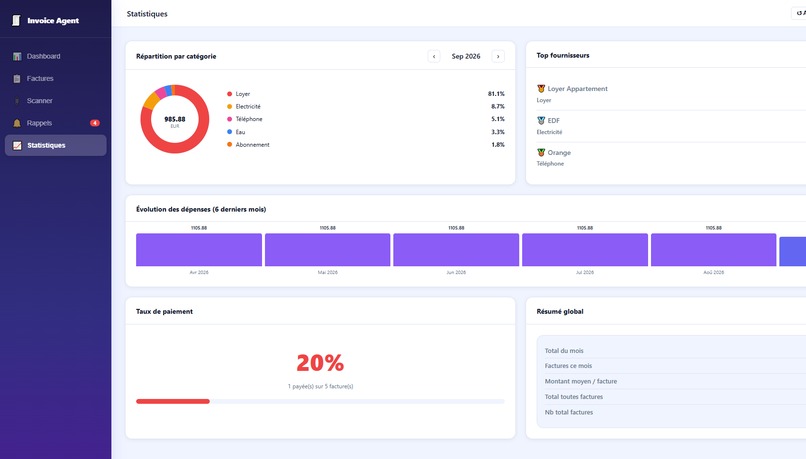Click the pink Téléphone legend dot
The width and height of the screenshot is (806, 459).
click(229, 119)
